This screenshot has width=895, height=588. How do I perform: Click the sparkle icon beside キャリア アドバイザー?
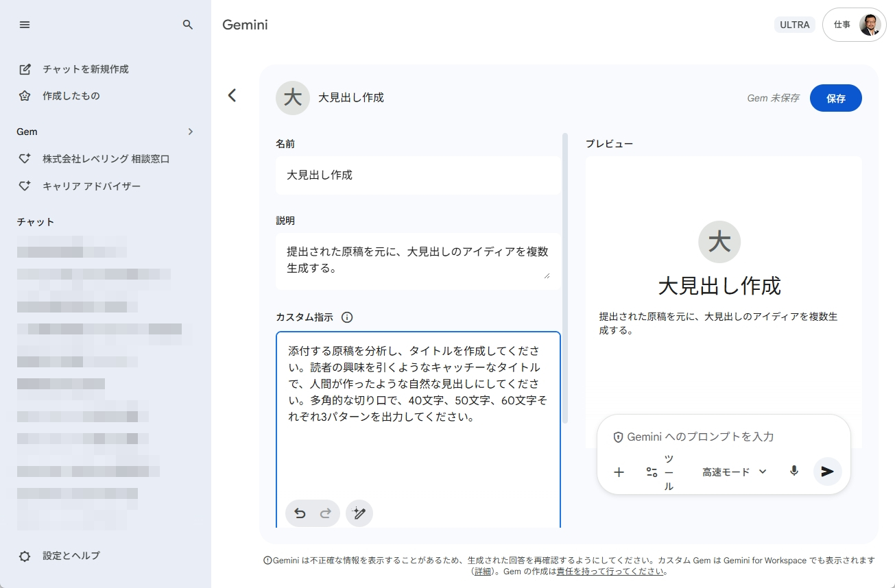25,186
